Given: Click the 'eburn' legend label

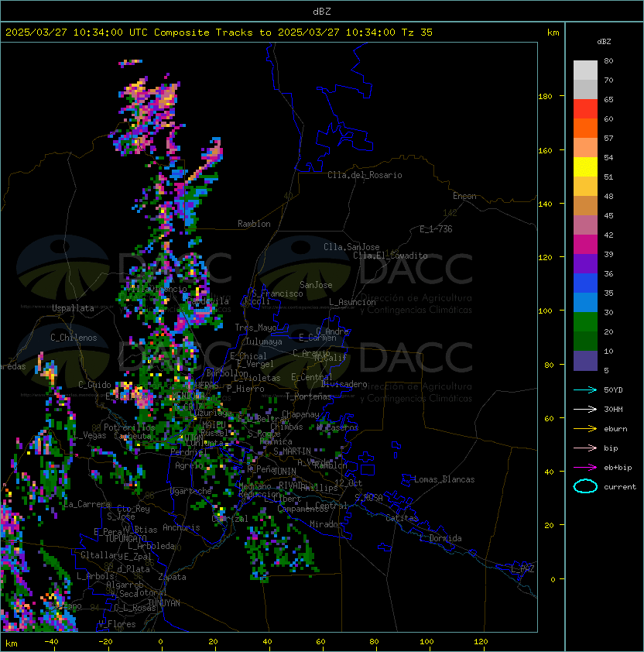Looking at the screenshot, I should tap(615, 429).
